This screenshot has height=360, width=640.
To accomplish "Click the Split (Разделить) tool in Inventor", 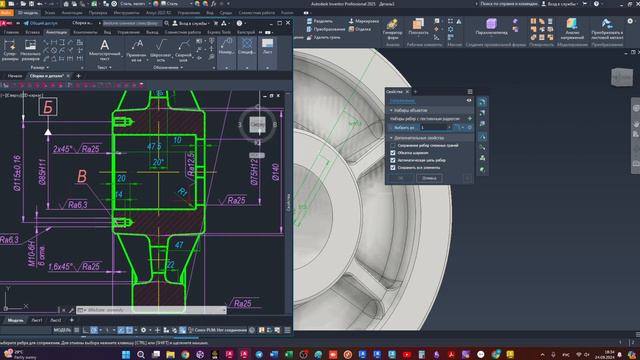I will tap(319, 21).
